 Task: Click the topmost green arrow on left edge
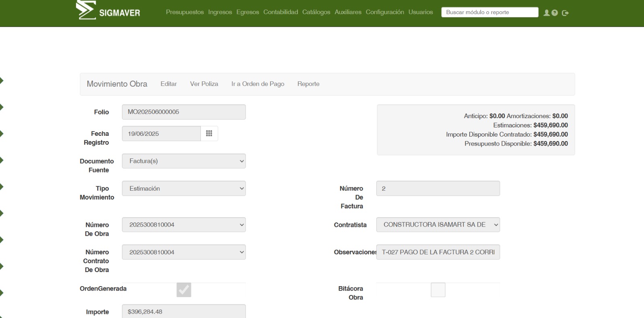point(2,81)
